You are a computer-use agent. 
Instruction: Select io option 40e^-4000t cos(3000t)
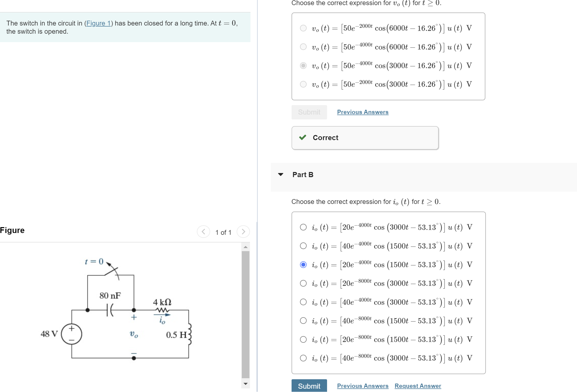(x=303, y=302)
